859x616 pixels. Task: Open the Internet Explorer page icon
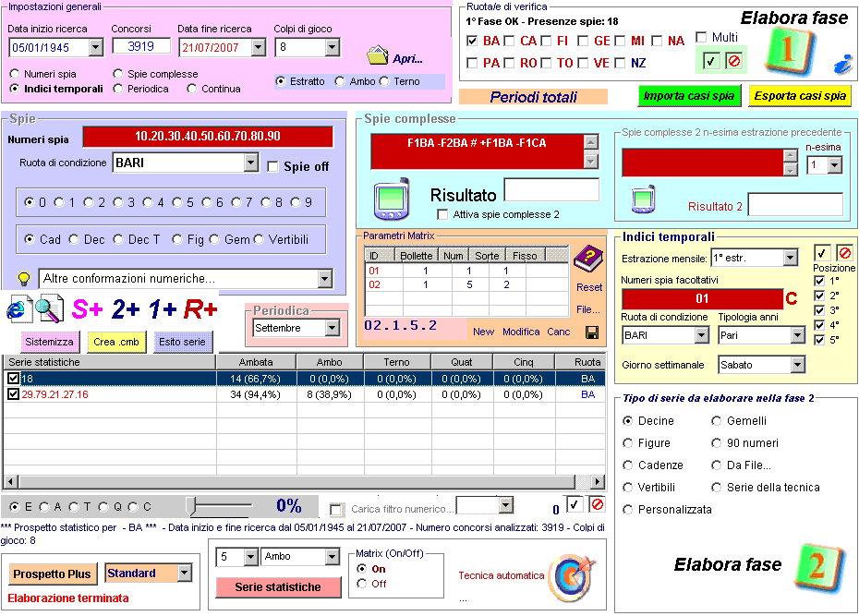pyautogui.click(x=19, y=308)
